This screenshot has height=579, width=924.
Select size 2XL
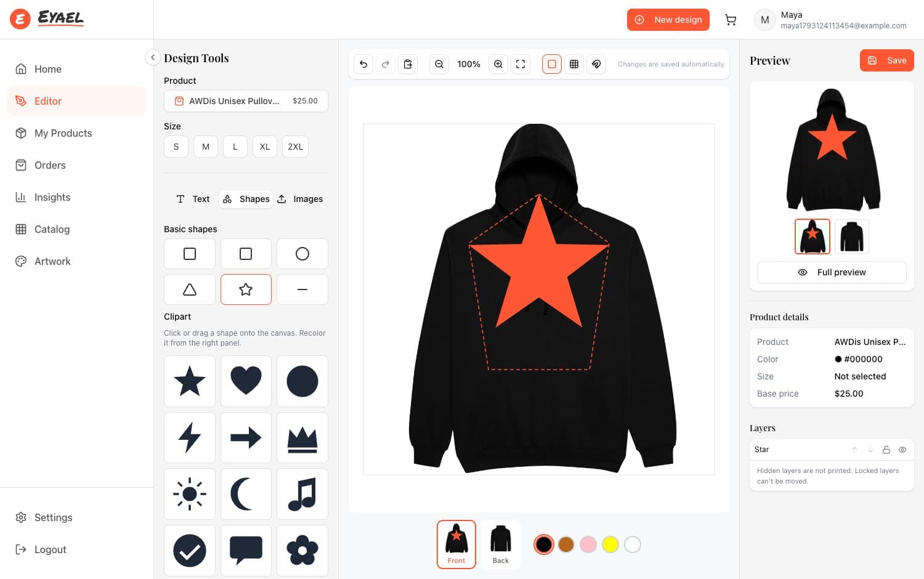tap(296, 147)
